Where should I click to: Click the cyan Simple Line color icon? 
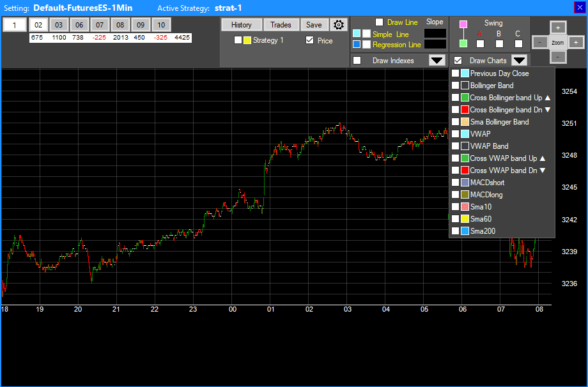357,34
